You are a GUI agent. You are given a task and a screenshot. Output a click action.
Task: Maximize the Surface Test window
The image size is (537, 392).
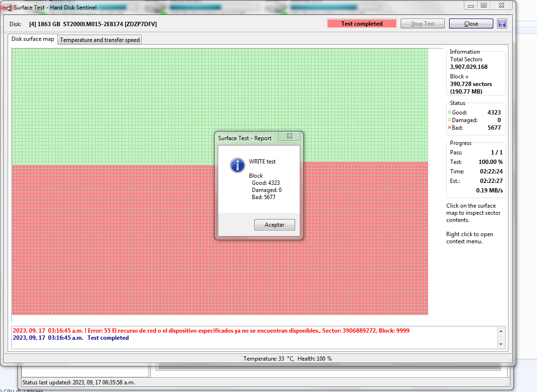(x=483, y=5)
